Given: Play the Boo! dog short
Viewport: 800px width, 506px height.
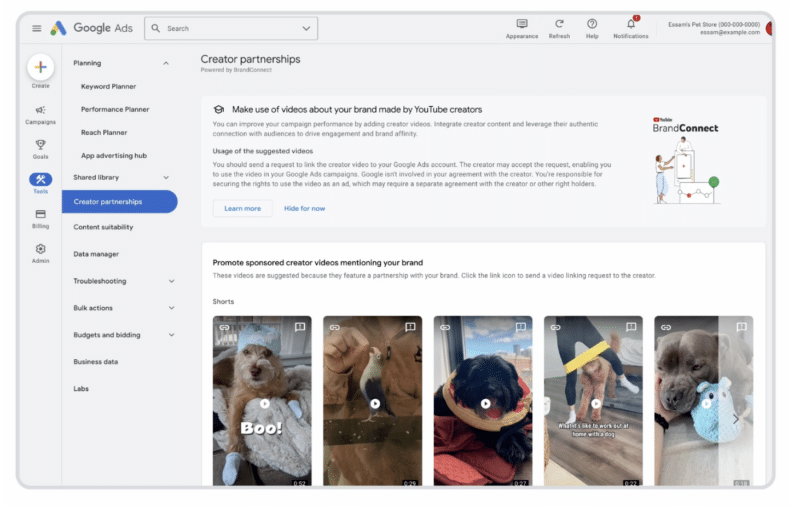Looking at the screenshot, I should pos(265,403).
